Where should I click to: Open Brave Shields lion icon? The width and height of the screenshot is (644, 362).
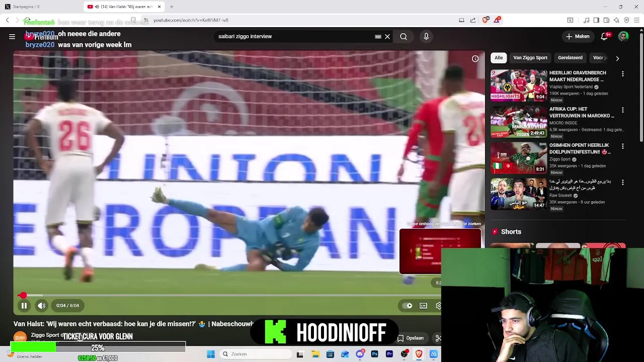click(485, 20)
